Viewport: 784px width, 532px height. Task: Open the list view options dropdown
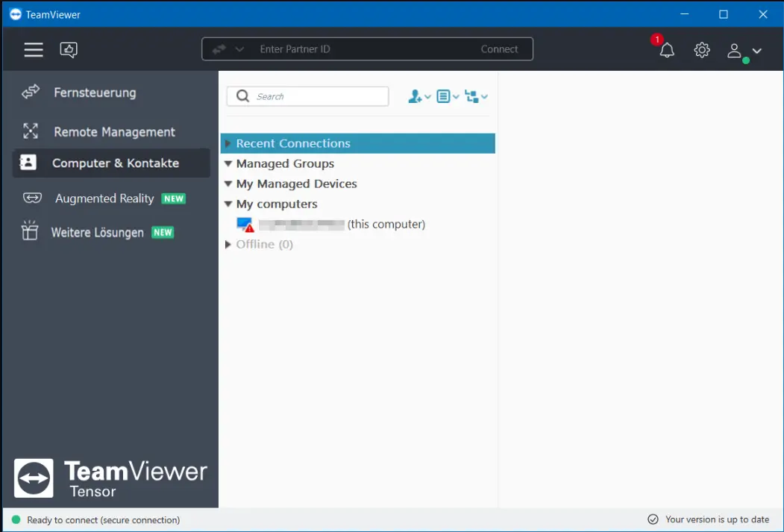click(x=448, y=96)
